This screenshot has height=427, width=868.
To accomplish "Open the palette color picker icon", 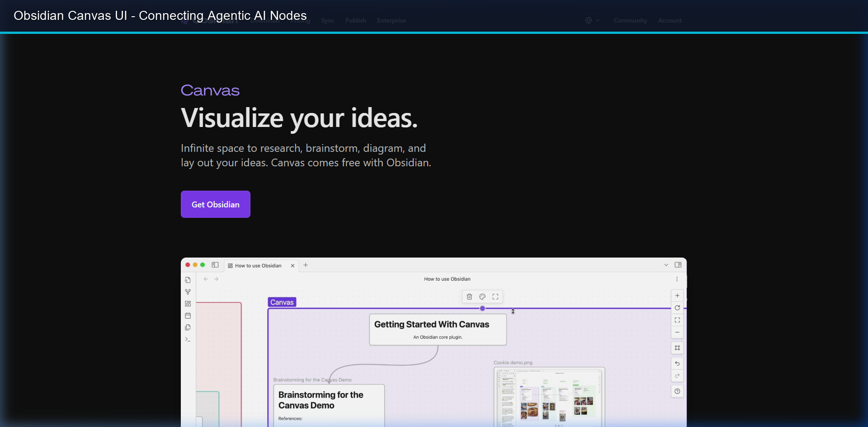I will click(x=482, y=297).
